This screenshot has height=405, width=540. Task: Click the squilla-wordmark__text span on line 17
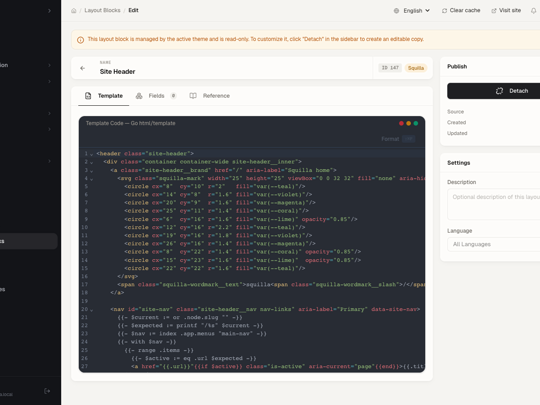click(271, 284)
